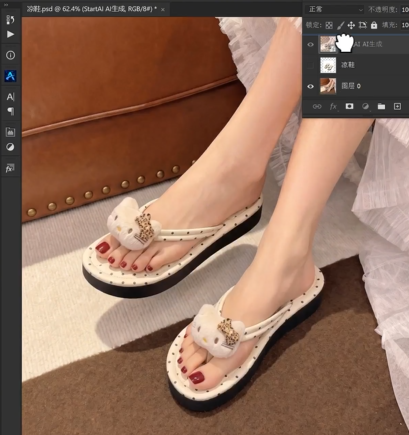Viewport: 409px width, 435px height.
Task: Open the History panel icon
Action: pyautogui.click(x=10, y=20)
